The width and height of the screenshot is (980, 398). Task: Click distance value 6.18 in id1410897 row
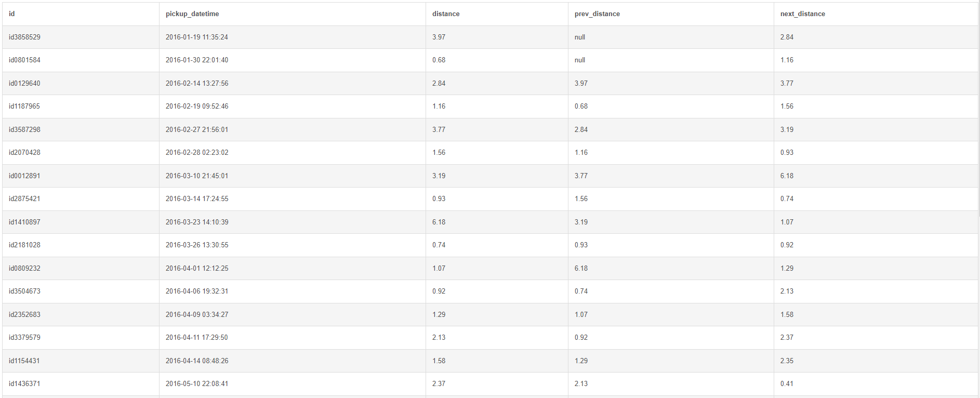tap(439, 222)
